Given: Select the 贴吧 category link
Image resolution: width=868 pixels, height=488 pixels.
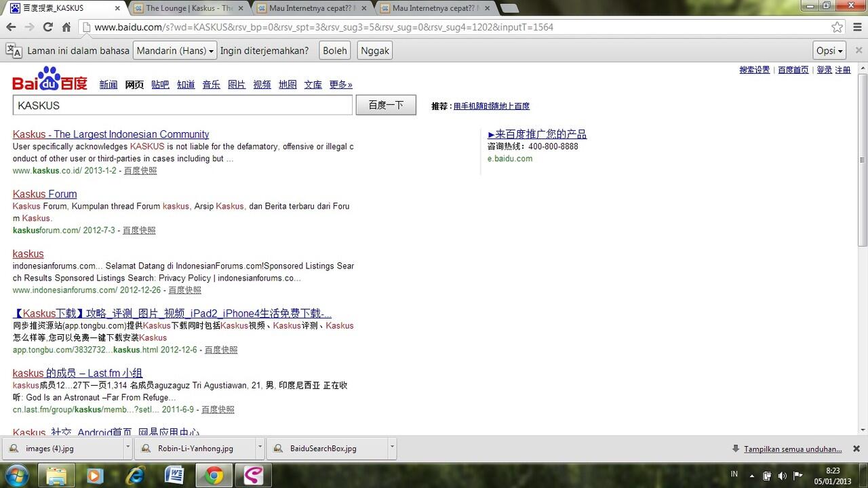Looking at the screenshot, I should 160,85.
